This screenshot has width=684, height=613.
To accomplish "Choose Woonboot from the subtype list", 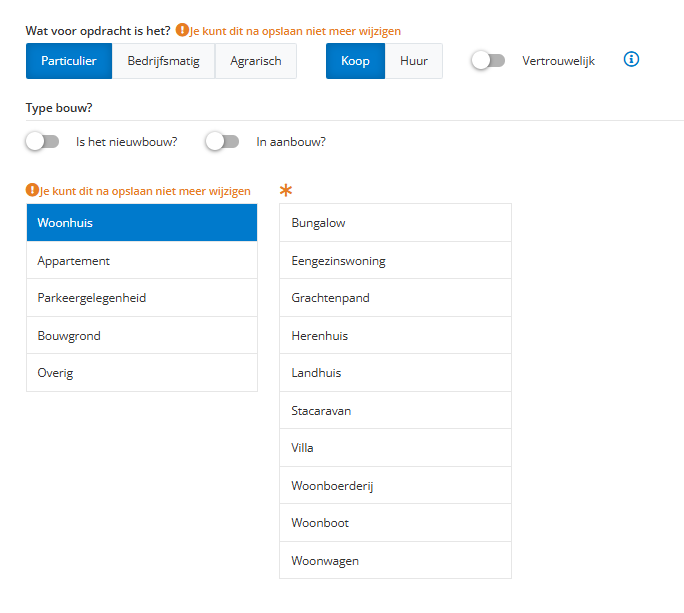I will (395, 523).
